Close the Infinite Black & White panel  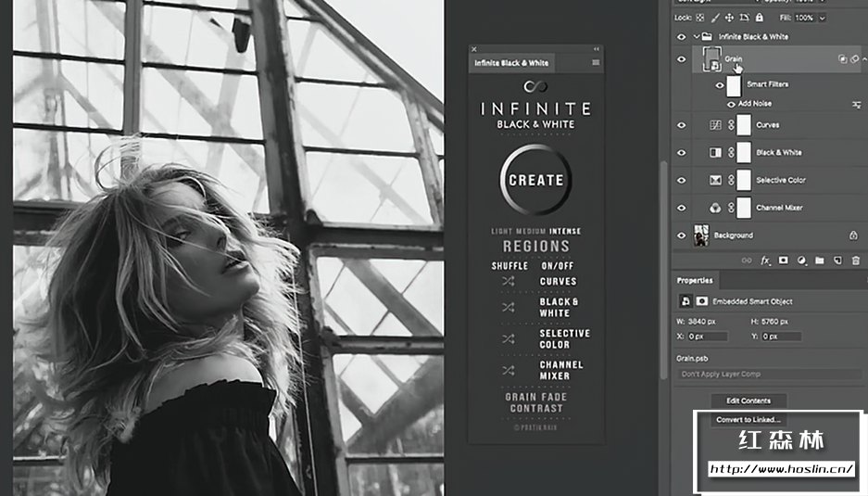point(474,49)
